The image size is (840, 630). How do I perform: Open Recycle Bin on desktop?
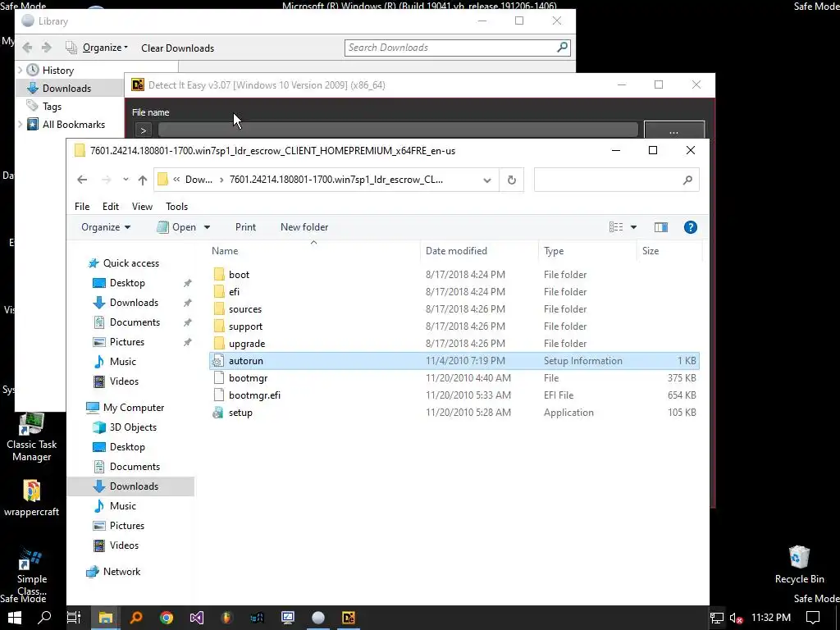tap(799, 564)
